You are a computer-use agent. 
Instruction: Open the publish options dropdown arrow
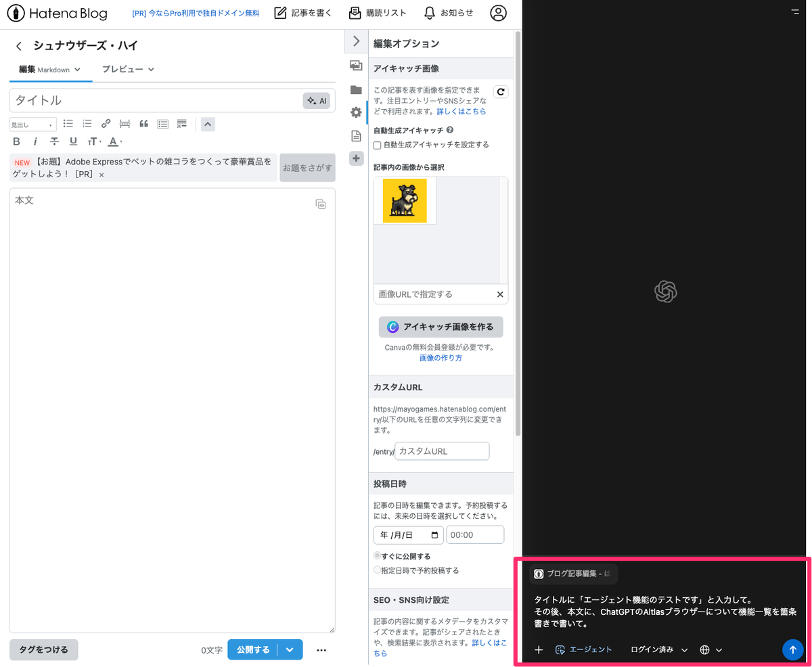[290, 649]
